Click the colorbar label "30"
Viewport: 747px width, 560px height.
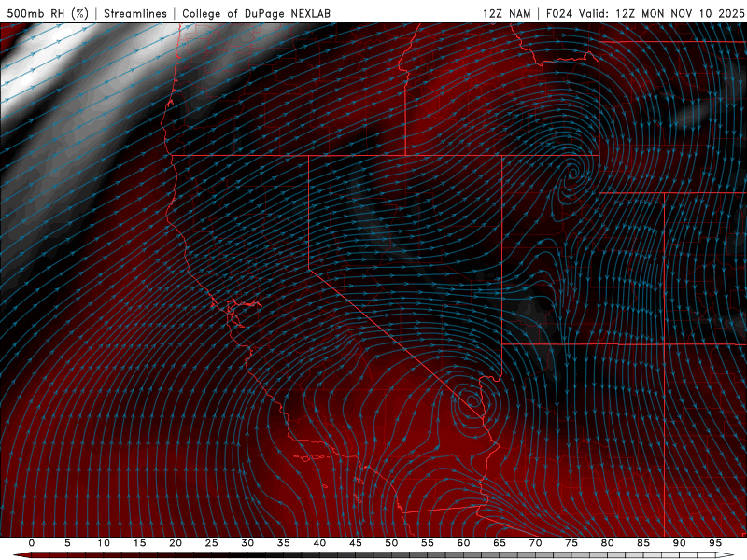247,543
